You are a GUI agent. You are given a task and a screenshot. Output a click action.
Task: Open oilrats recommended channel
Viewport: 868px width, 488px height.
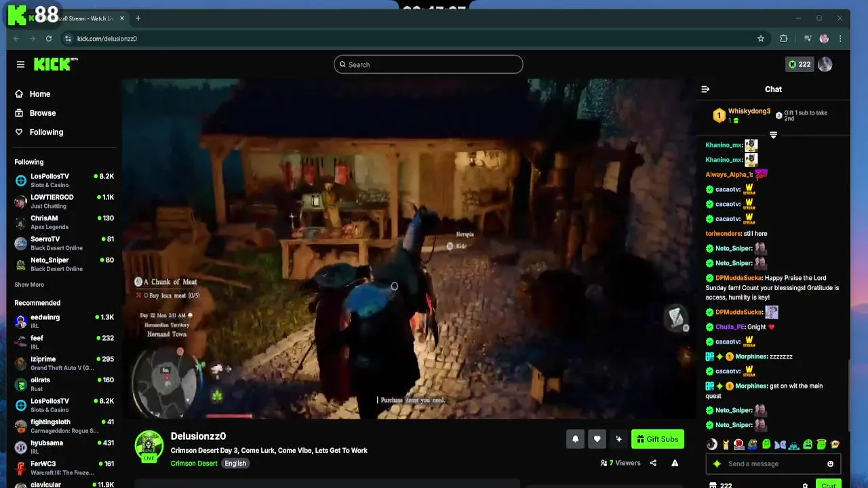pyautogui.click(x=64, y=384)
